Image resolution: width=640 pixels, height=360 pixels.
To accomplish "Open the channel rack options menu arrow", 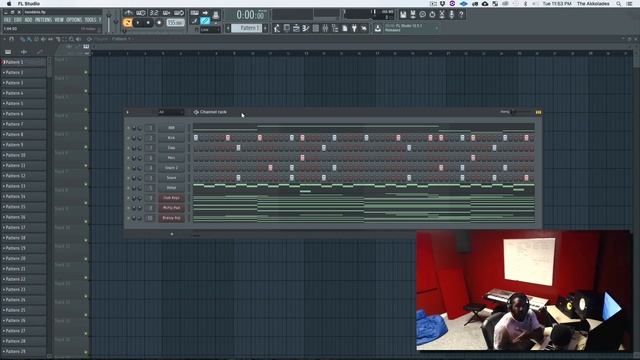I will click(x=127, y=112).
